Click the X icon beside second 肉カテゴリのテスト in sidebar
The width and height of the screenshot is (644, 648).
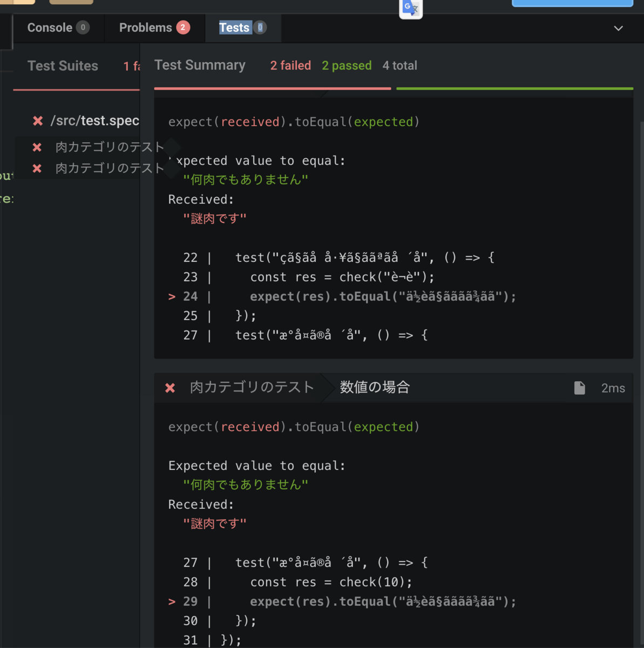tap(37, 168)
